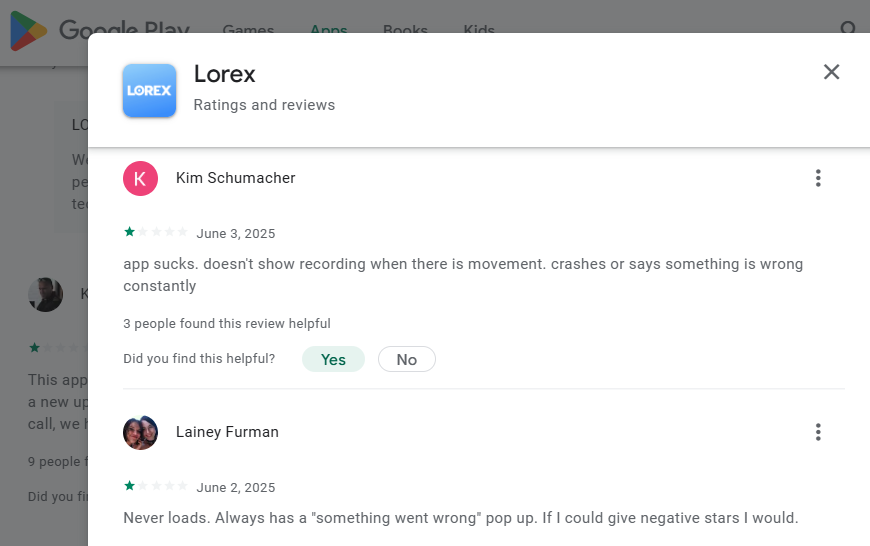Mark Kim Schumacher's review helpful with Yes
Image resolution: width=870 pixels, height=546 pixels.
click(x=333, y=359)
